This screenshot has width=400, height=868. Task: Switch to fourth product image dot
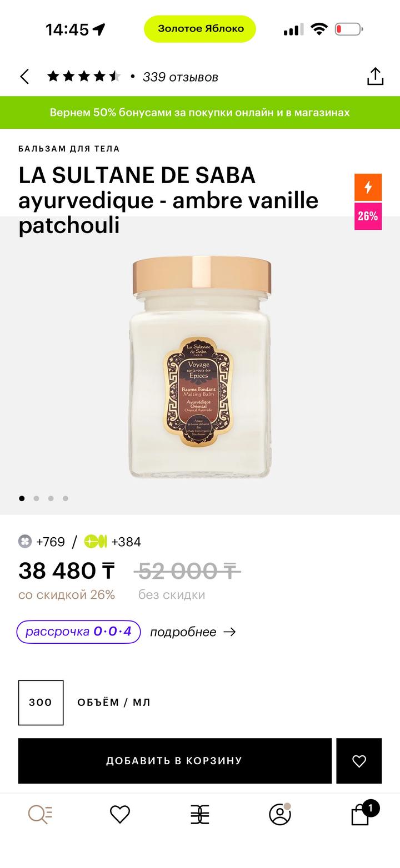point(65,498)
